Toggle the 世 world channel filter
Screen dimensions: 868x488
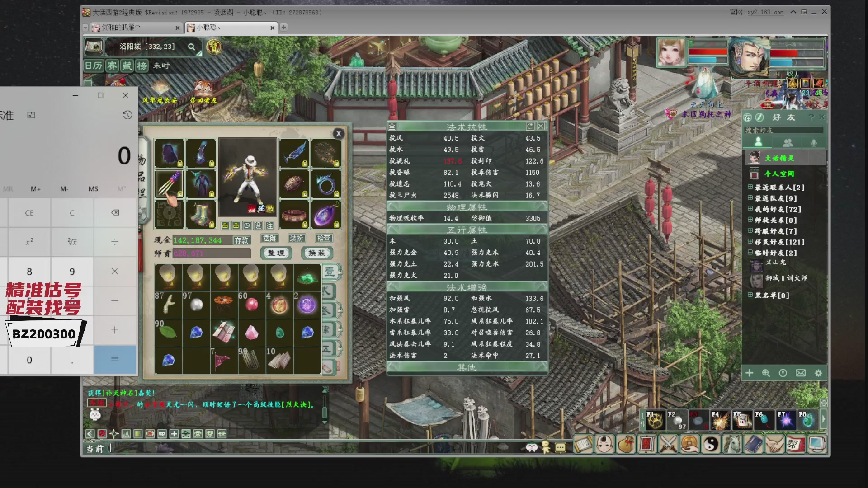pos(222,434)
